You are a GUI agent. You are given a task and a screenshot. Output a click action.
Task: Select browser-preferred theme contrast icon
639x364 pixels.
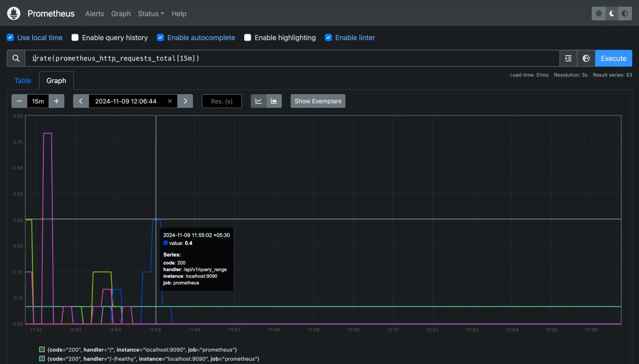[x=625, y=14]
